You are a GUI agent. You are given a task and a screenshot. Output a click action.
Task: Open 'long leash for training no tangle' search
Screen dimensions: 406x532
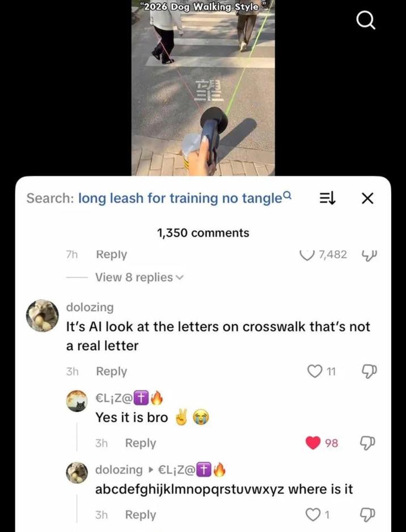[x=180, y=198]
